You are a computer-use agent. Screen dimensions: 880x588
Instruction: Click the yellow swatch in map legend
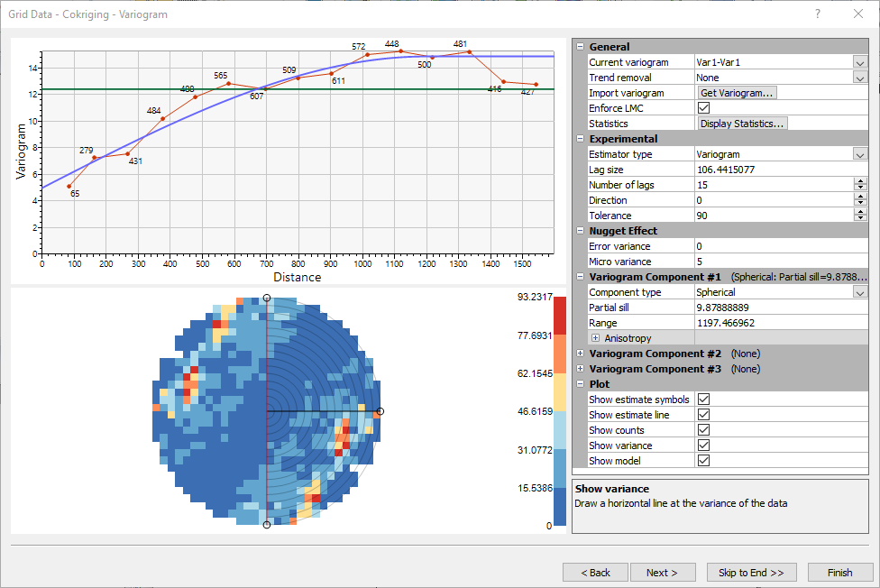[560, 392]
